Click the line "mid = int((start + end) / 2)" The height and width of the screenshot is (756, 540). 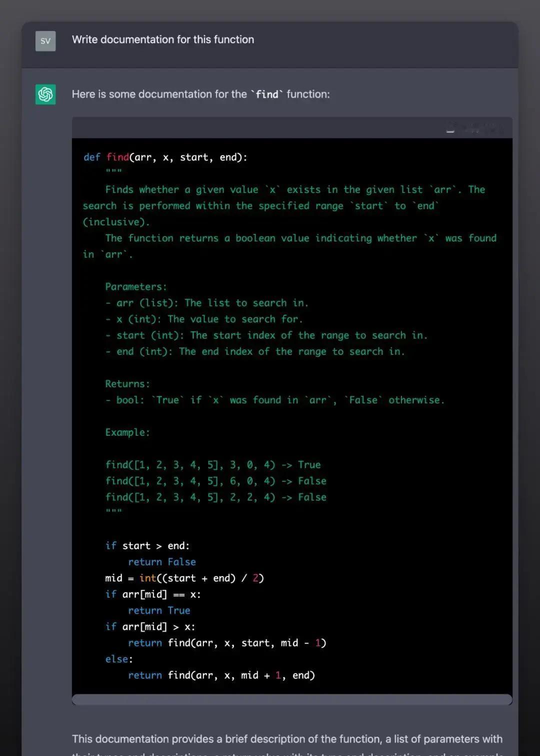[184, 578]
